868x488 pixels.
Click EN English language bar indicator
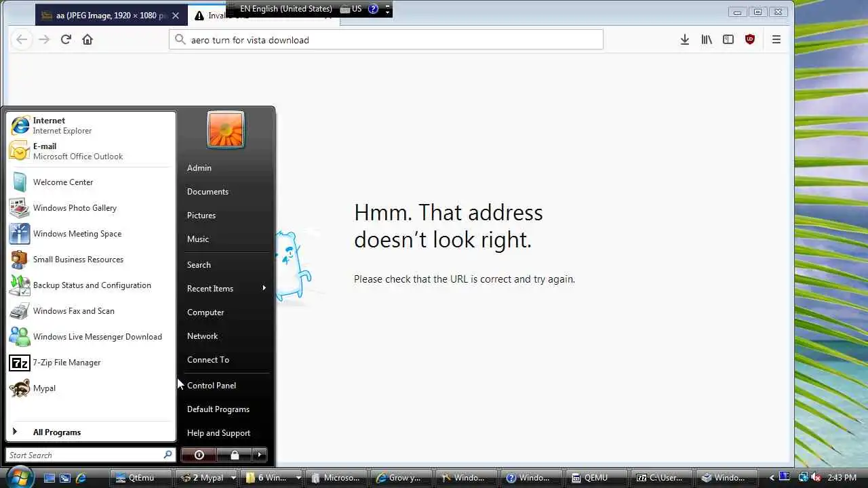286,9
